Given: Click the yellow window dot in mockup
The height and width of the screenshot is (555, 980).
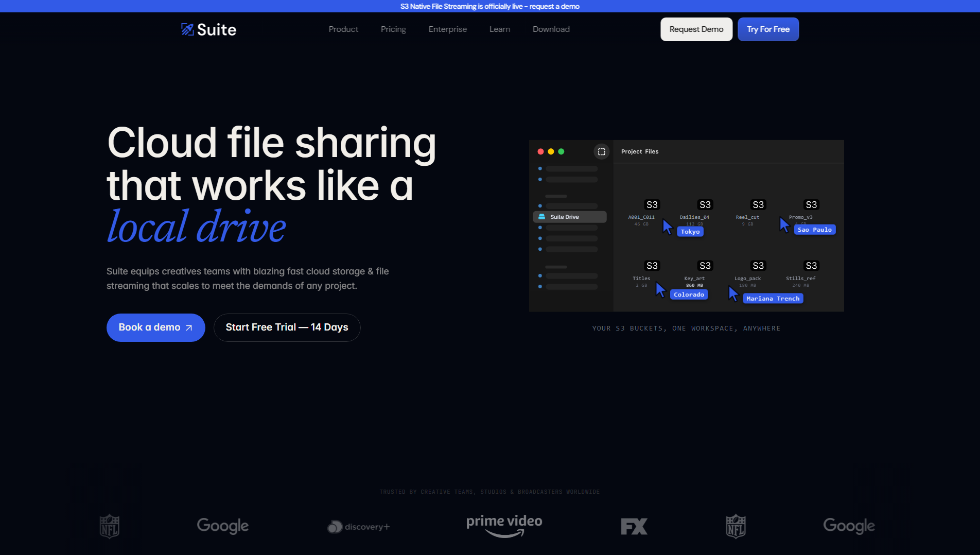Looking at the screenshot, I should 551,151.
